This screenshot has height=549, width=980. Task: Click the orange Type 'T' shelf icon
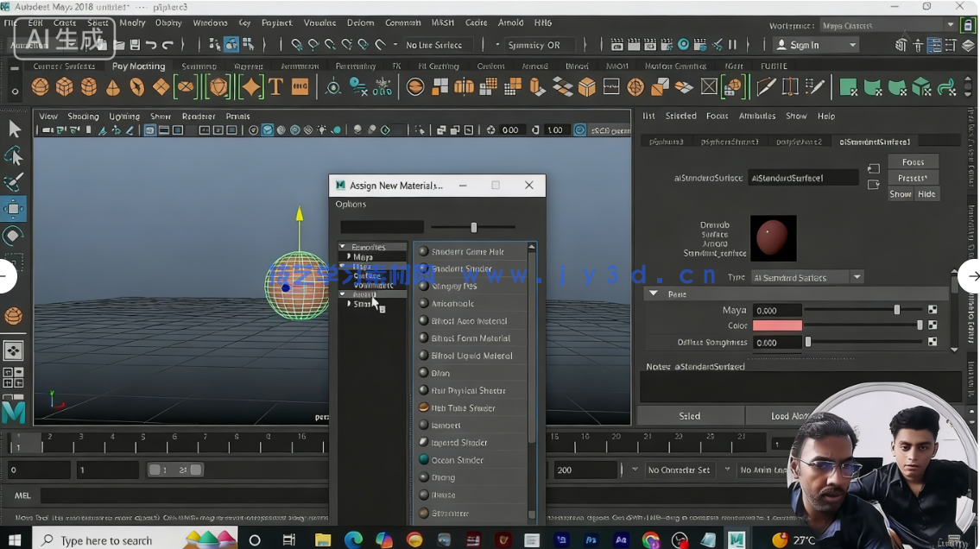[x=275, y=87]
